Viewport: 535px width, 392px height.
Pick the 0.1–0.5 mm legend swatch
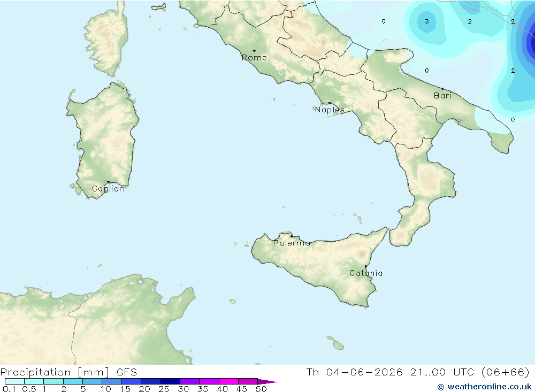pos(14,381)
